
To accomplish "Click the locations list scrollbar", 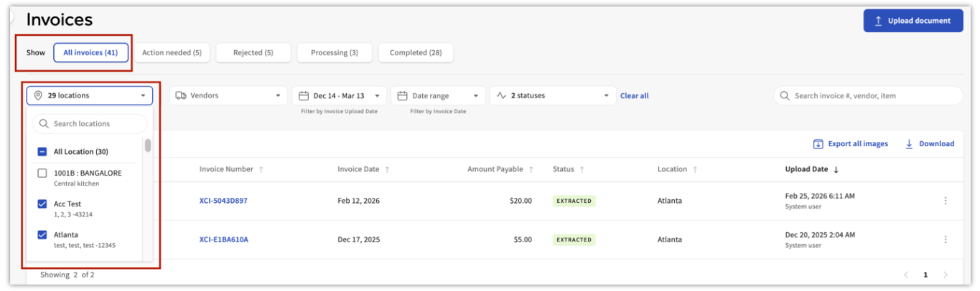I will pos(148,145).
